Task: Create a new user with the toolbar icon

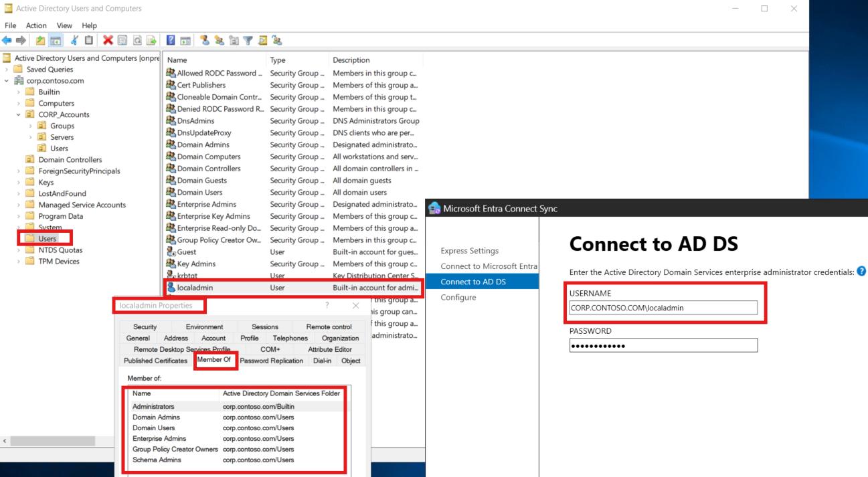Action: click(205, 41)
